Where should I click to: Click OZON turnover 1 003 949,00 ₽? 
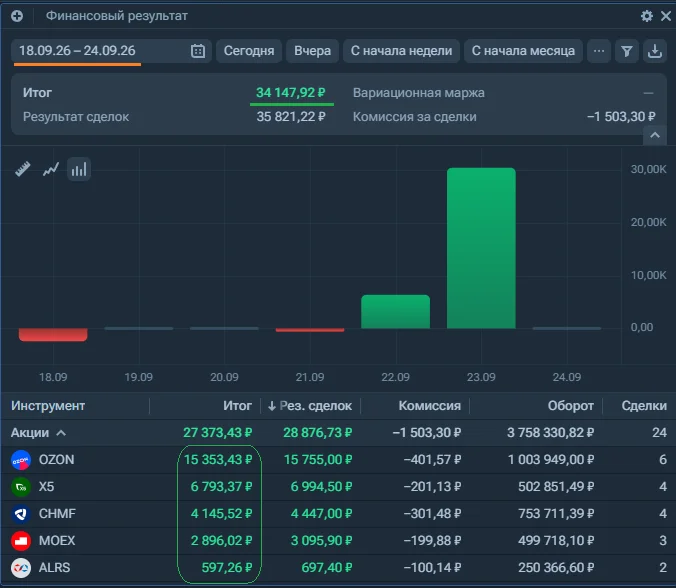551,460
